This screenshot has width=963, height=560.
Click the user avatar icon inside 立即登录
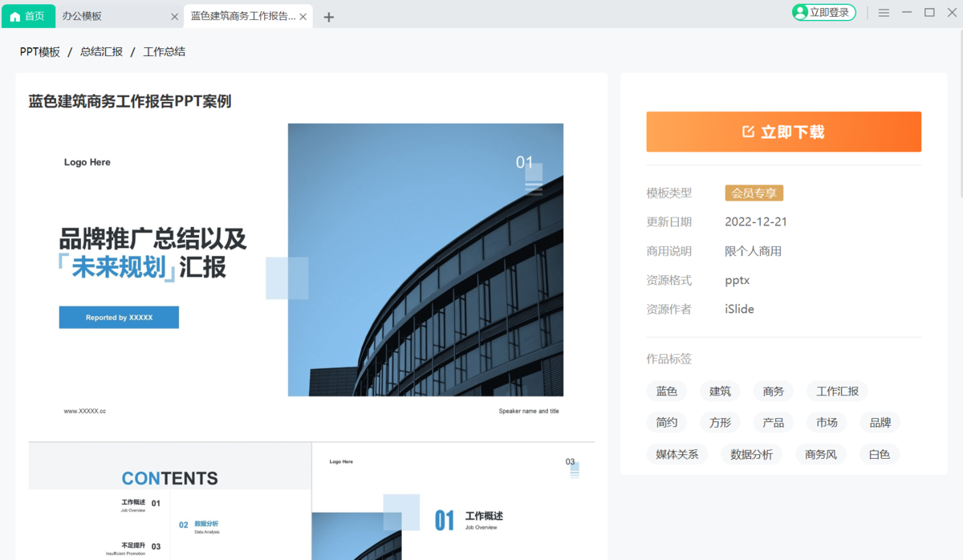click(801, 12)
